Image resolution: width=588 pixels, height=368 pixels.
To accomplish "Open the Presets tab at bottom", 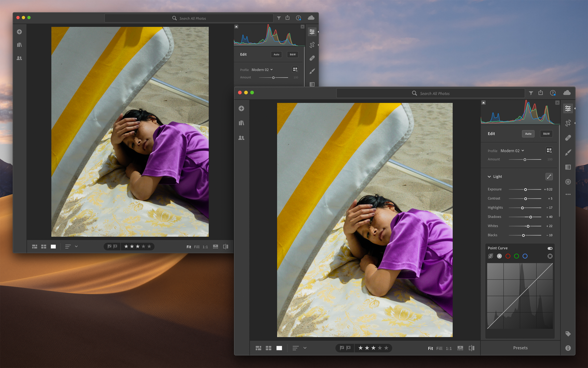I will click(x=520, y=348).
